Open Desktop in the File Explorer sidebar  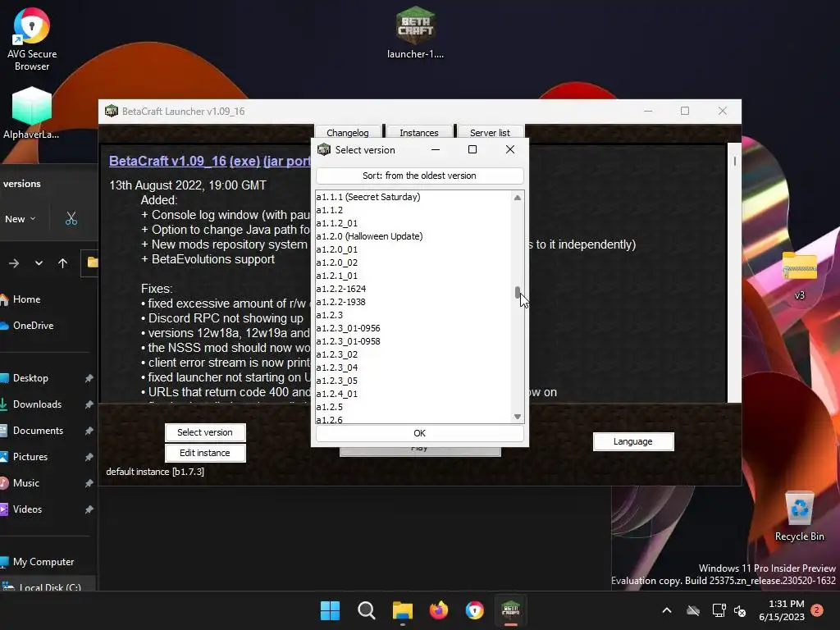pyautogui.click(x=30, y=378)
